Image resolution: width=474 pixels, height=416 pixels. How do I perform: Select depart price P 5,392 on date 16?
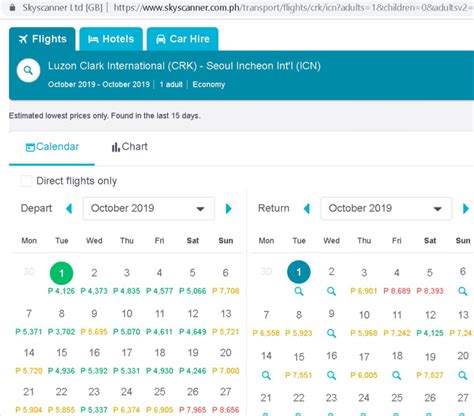coord(94,371)
